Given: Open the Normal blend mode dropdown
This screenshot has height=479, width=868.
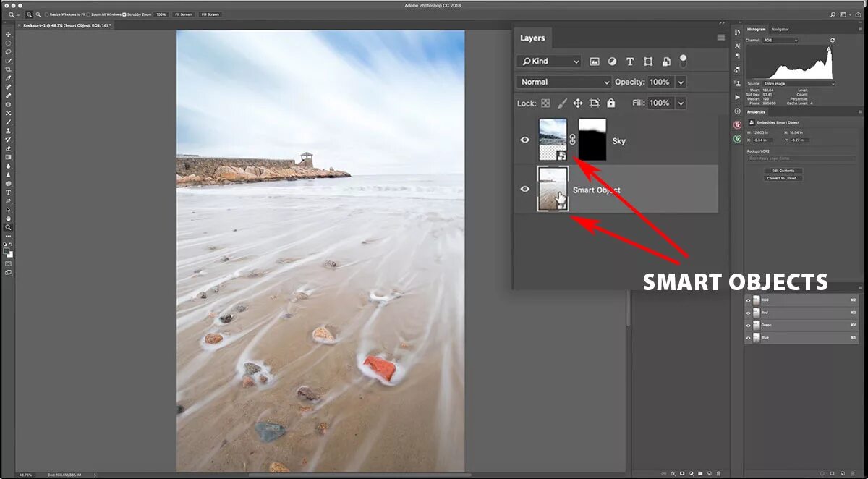Looking at the screenshot, I should (x=563, y=82).
